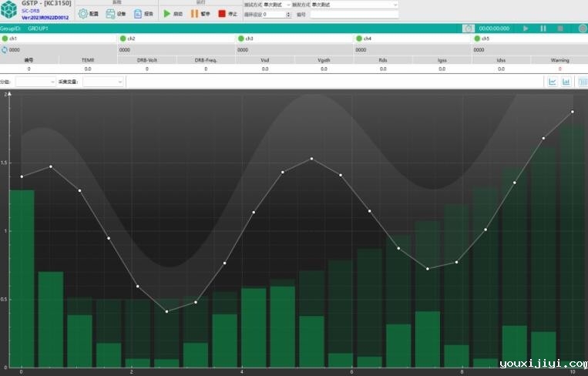Click the green 启动 start button

173,14
